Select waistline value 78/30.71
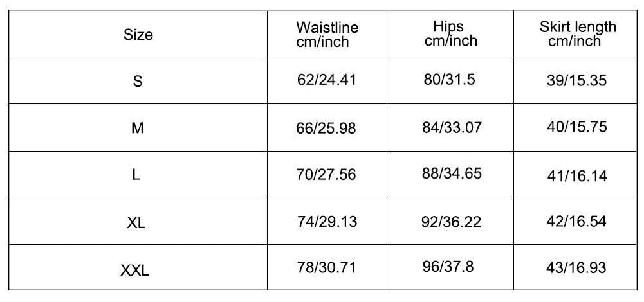This screenshot has height=302, width=644. point(326,267)
